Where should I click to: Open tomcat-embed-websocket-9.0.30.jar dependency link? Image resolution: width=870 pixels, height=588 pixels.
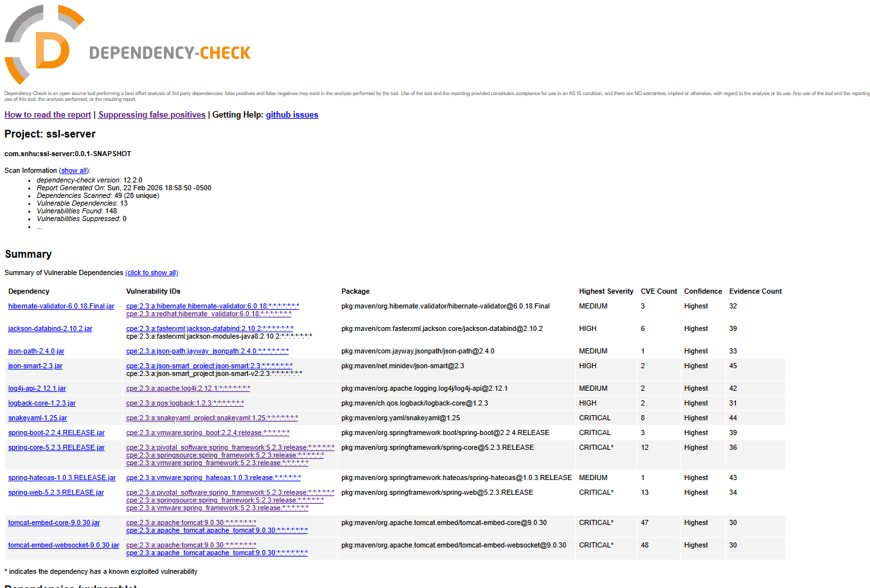tap(64, 546)
